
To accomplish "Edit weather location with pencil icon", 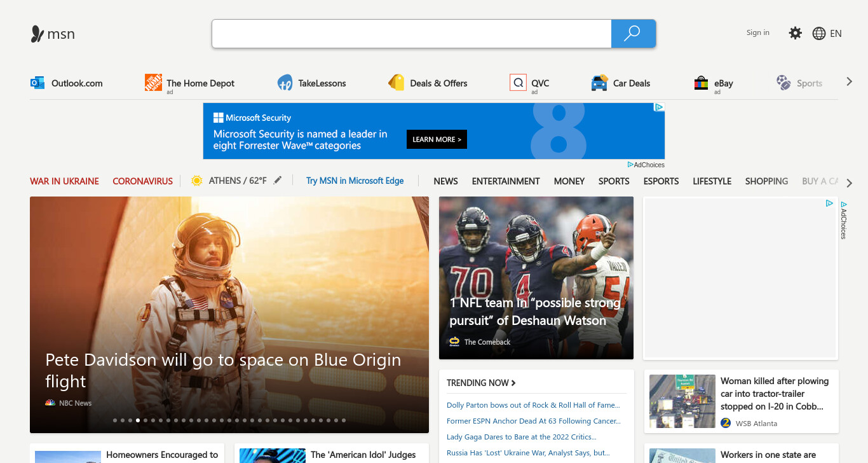I will point(277,181).
